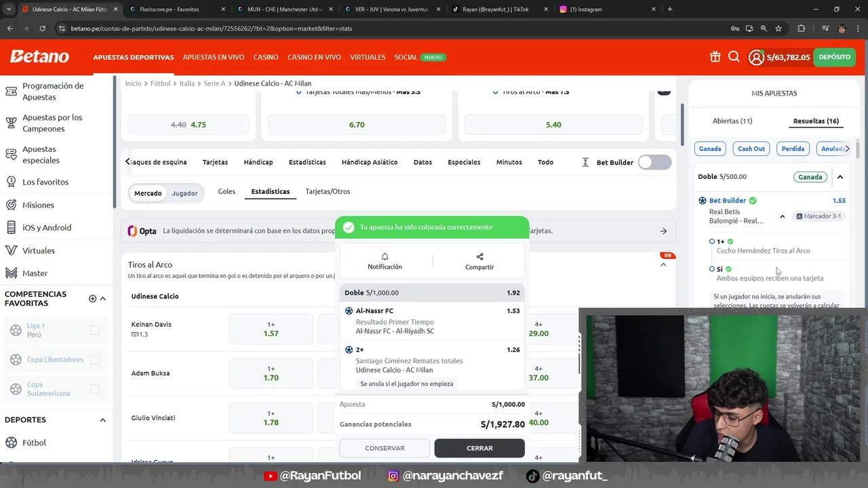Click the Apuestas por los Campeones trophy icon
Screen dimensions: 868x488
tap(11, 123)
